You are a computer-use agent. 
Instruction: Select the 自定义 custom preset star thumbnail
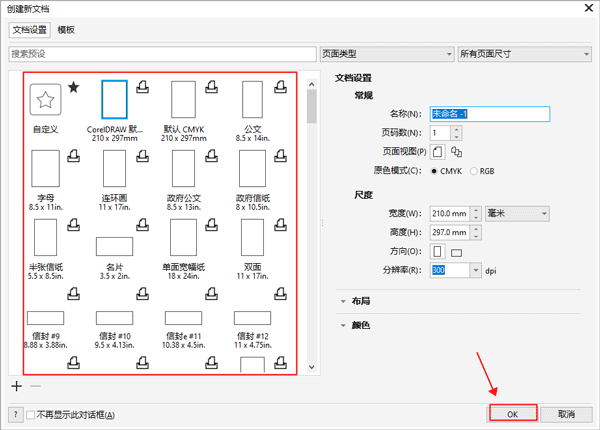click(x=45, y=99)
